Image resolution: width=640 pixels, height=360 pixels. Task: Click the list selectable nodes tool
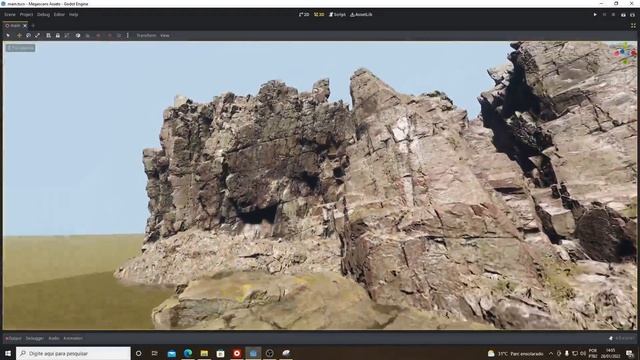pos(48,36)
